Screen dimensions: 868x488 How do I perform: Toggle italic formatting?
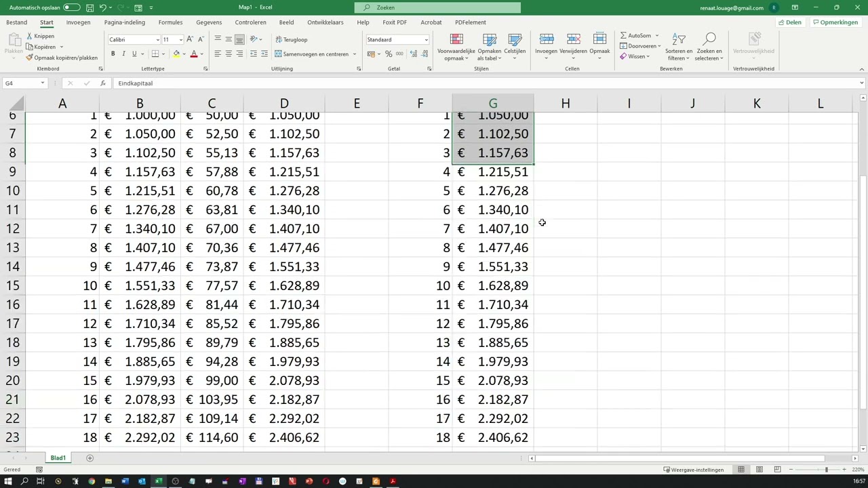point(123,54)
